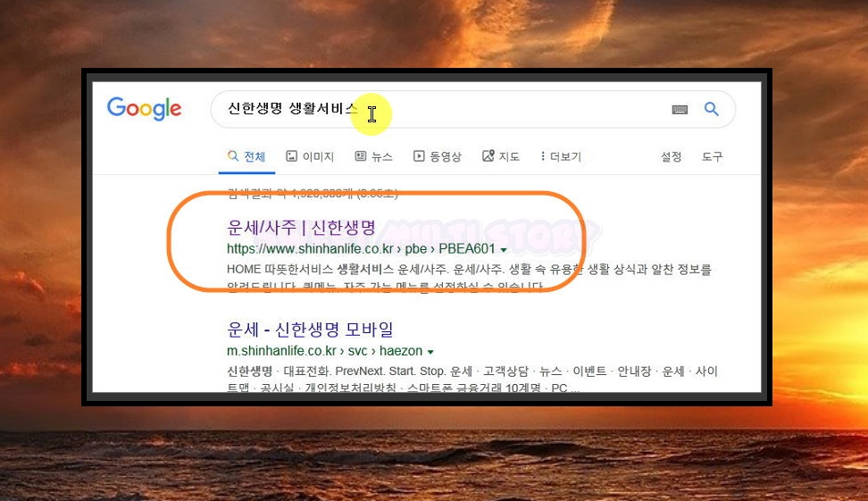Switch to the 동영상 tab
This screenshot has height=501, width=868.
[x=438, y=156]
